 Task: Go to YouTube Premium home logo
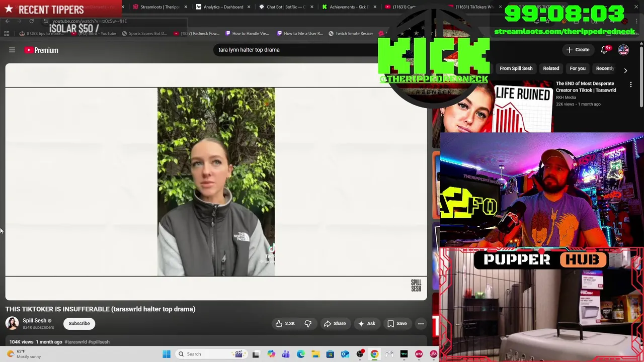click(42, 50)
